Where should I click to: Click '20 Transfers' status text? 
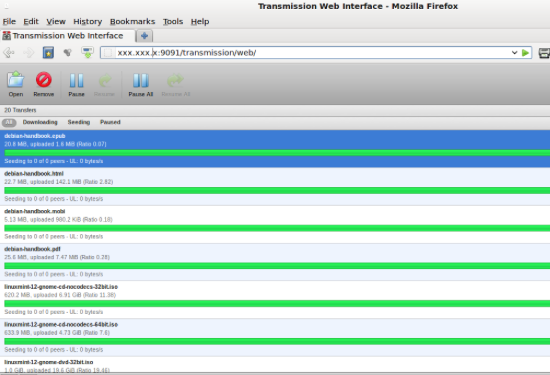pos(20,110)
